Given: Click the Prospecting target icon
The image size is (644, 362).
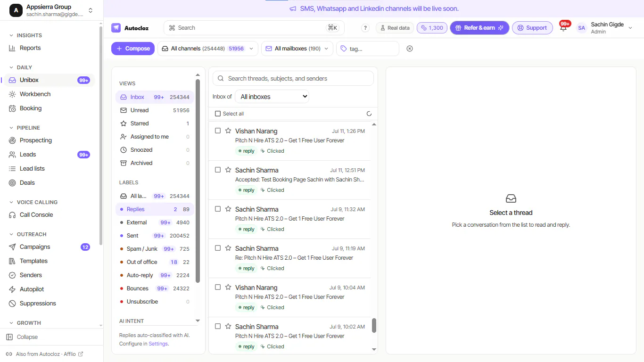Looking at the screenshot, I should coord(12,140).
